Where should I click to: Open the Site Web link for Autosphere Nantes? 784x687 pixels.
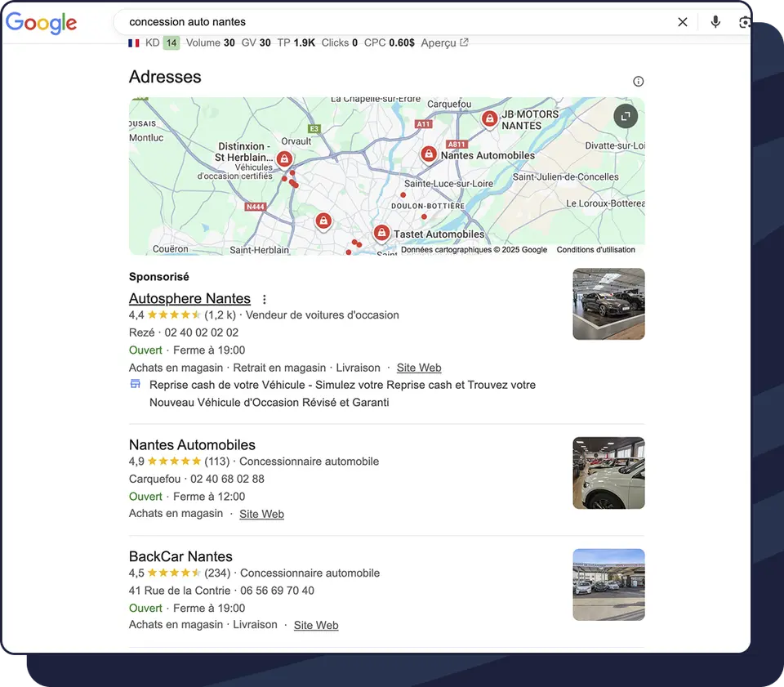(x=419, y=368)
